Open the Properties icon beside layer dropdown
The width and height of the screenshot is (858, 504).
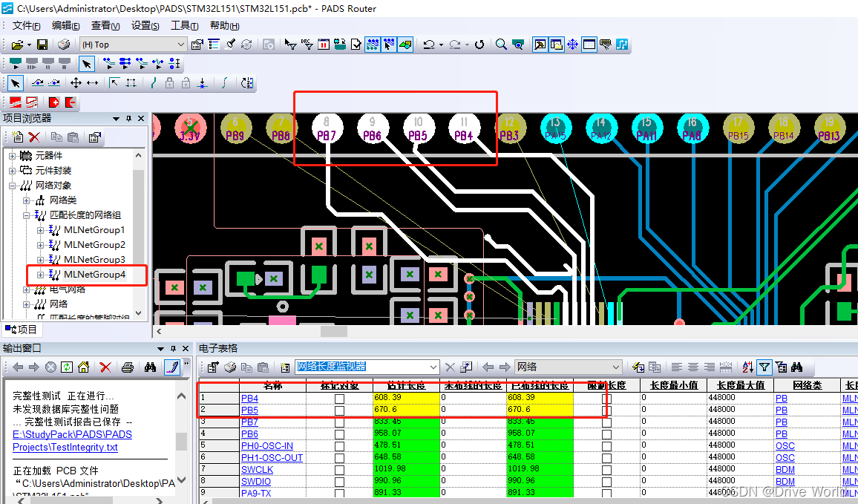[x=197, y=45]
